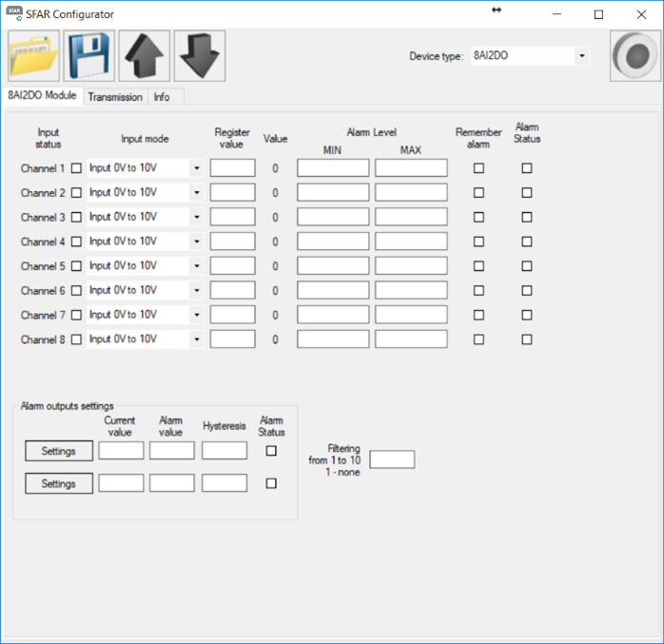The height and width of the screenshot is (644, 664).
Task: Toggle Channel 1 input status checkbox
Action: click(77, 168)
